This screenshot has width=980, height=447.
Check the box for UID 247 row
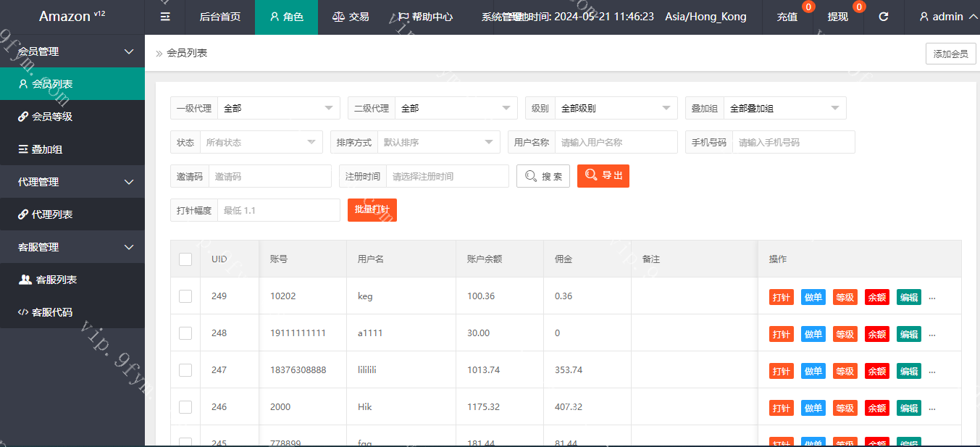click(185, 370)
